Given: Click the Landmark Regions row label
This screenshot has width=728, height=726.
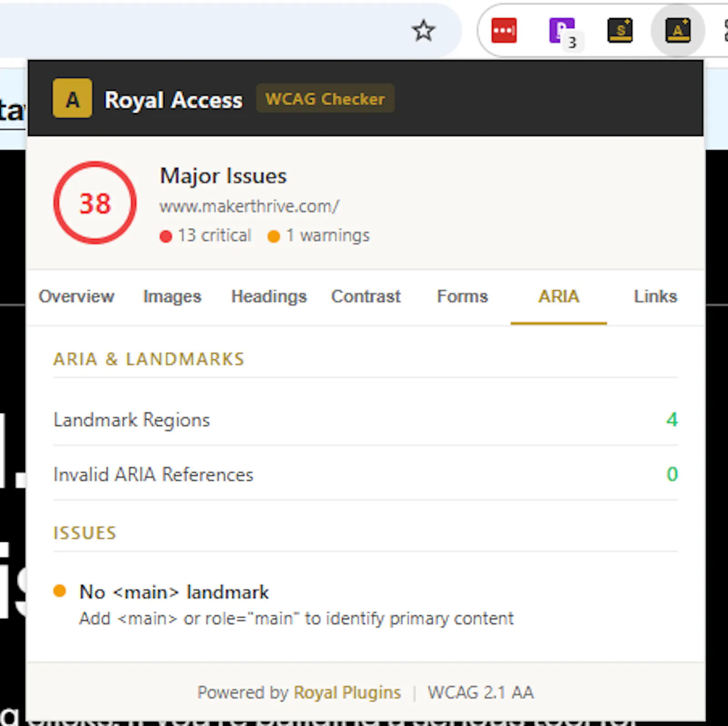Looking at the screenshot, I should (x=131, y=420).
